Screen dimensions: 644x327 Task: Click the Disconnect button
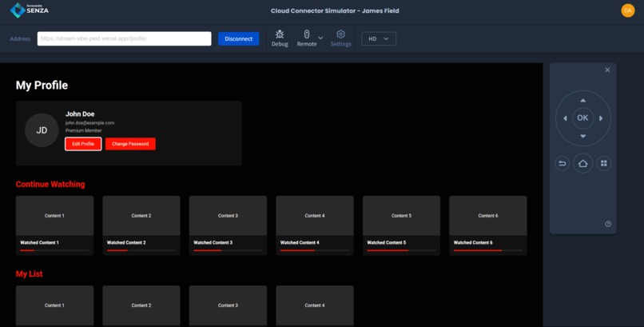tap(239, 38)
